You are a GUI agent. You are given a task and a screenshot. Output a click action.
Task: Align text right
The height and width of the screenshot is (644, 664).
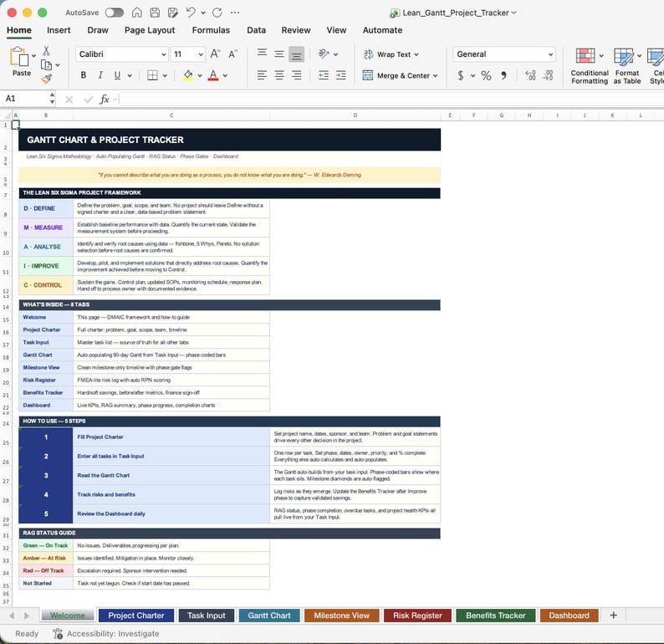(297, 75)
